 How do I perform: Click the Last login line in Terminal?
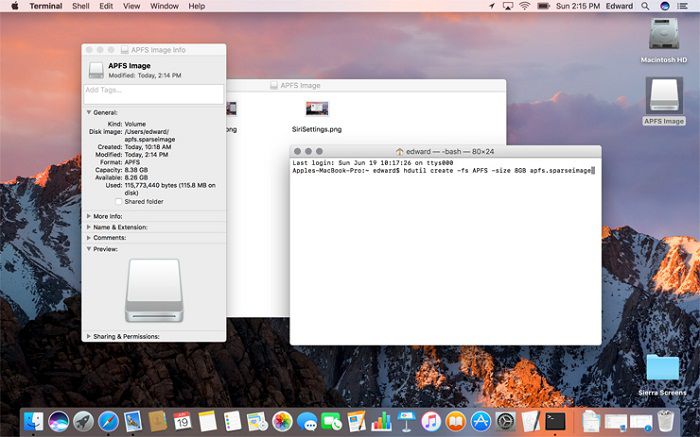point(373,163)
